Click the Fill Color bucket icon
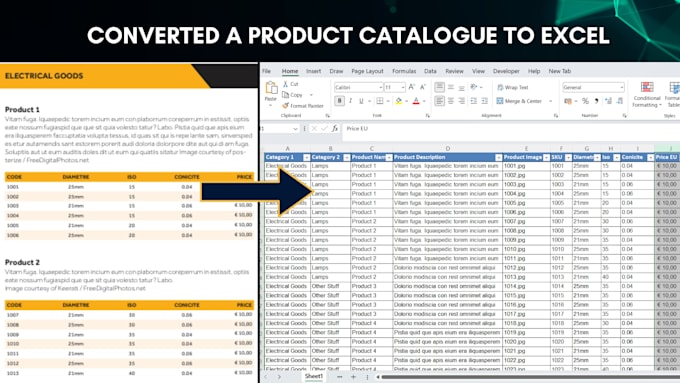The width and height of the screenshot is (680, 383). click(399, 101)
